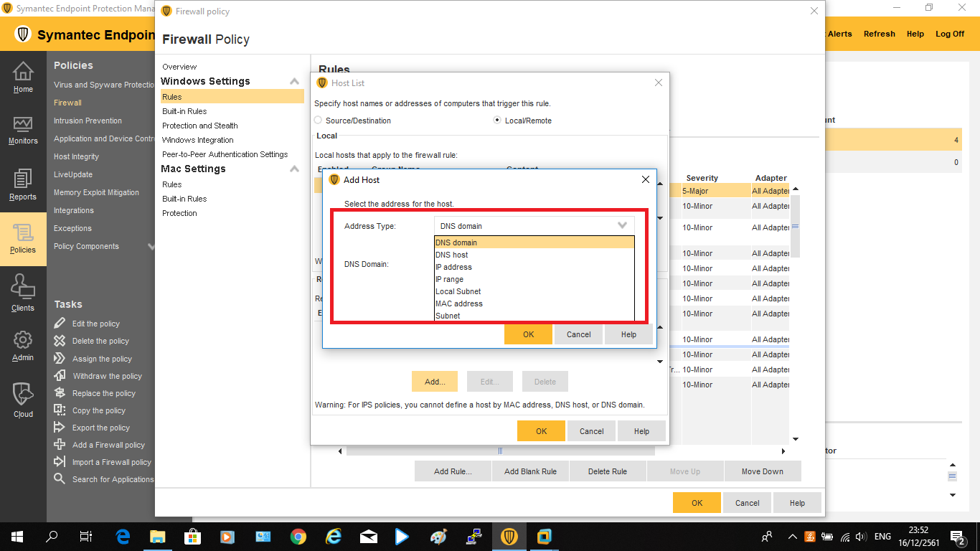Click Cancel in Add Host dialog
980x551 pixels.
[x=578, y=334]
